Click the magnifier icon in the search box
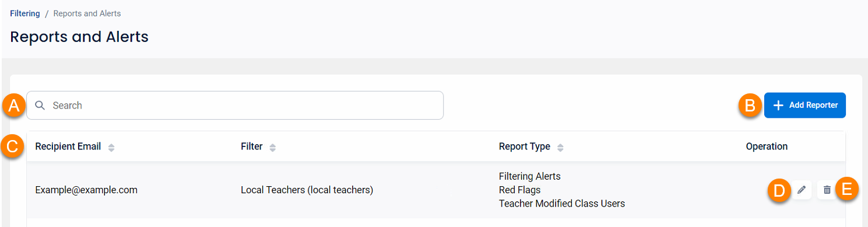The image size is (868, 227). (x=40, y=106)
